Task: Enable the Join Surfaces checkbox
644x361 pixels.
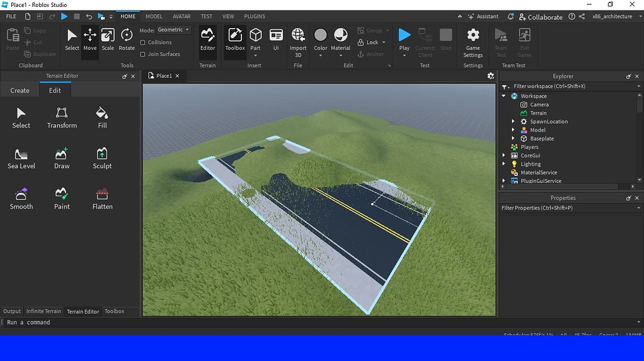Action: click(142, 54)
